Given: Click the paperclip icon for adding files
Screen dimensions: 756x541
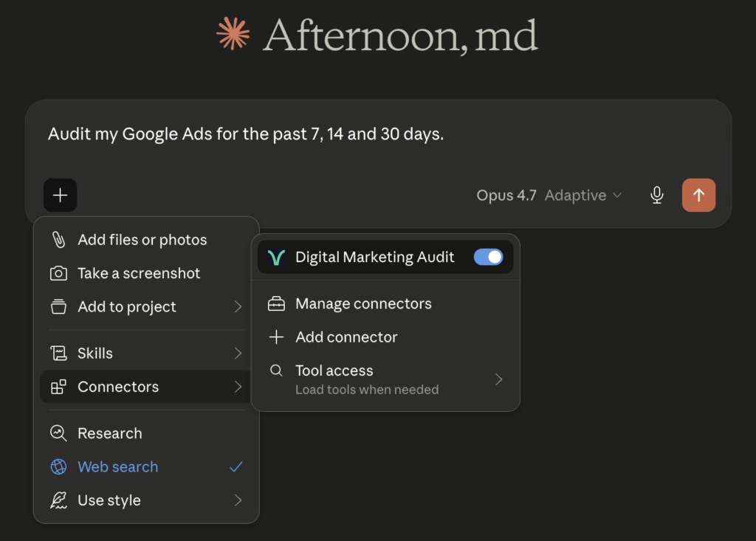Looking at the screenshot, I should point(59,240).
